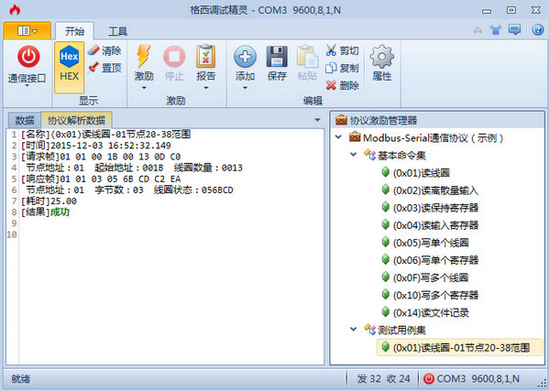Click the 剪切 scissors button
Image resolution: width=550 pixels, height=391 pixels.
click(342, 50)
